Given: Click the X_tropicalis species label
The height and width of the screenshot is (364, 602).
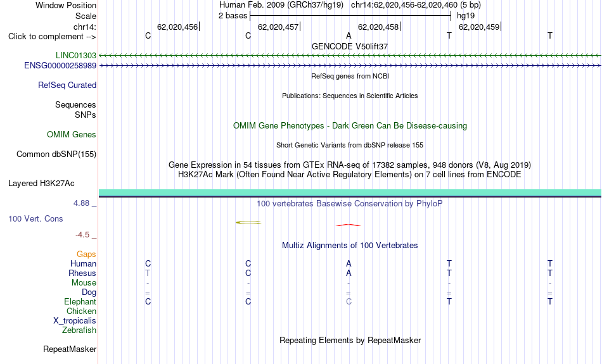Looking at the screenshot, I should pyautogui.click(x=75, y=321).
